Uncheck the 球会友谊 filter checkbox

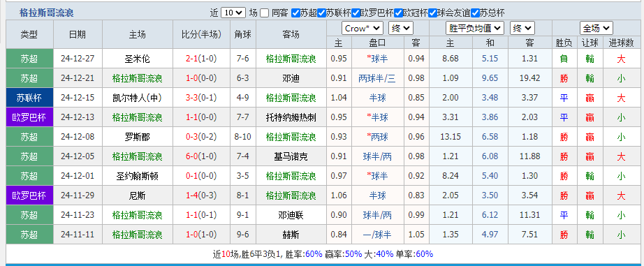click(x=432, y=13)
